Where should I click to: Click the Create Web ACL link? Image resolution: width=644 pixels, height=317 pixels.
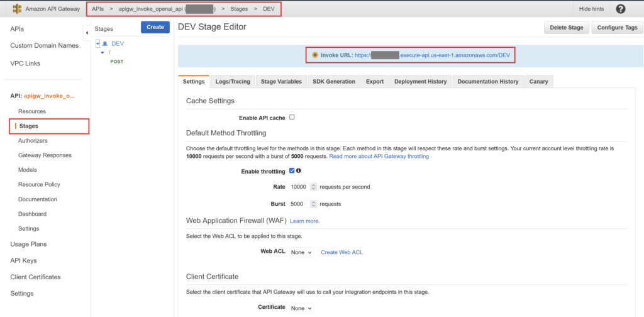[341, 253]
